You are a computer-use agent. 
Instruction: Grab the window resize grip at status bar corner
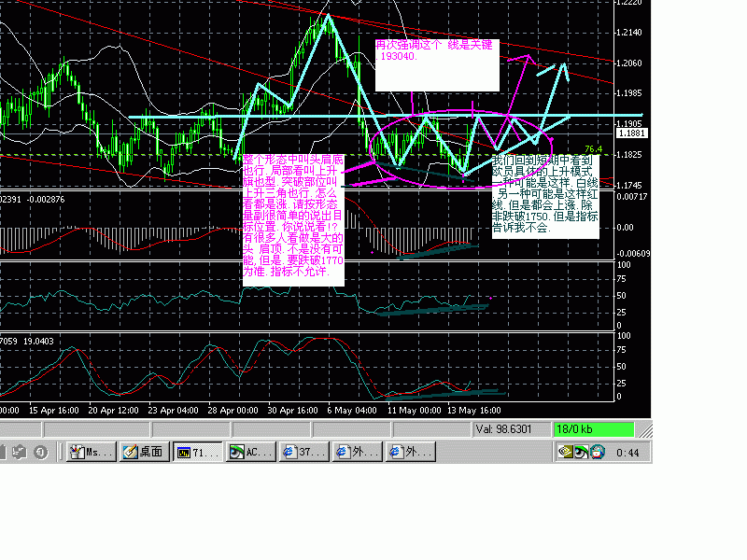645,431
